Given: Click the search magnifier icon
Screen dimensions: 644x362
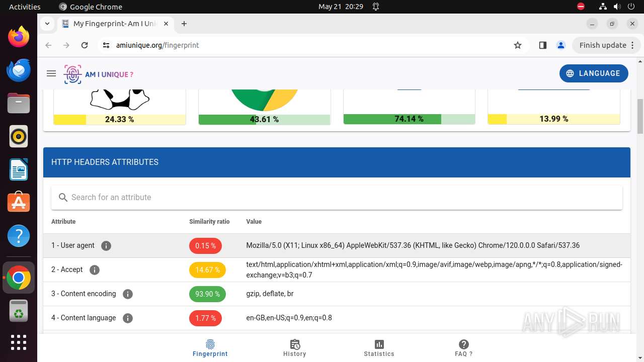Looking at the screenshot, I should 63,198.
